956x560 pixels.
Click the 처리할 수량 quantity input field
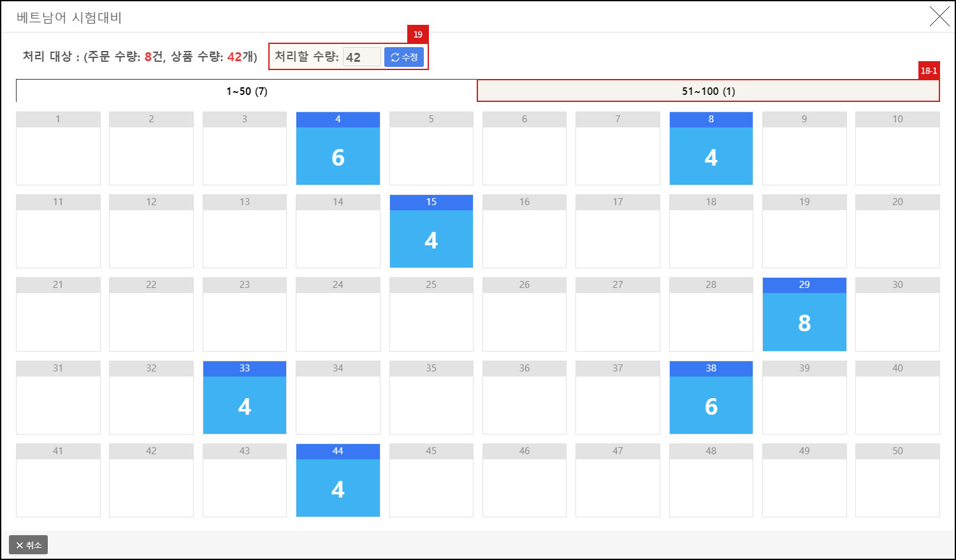(361, 57)
